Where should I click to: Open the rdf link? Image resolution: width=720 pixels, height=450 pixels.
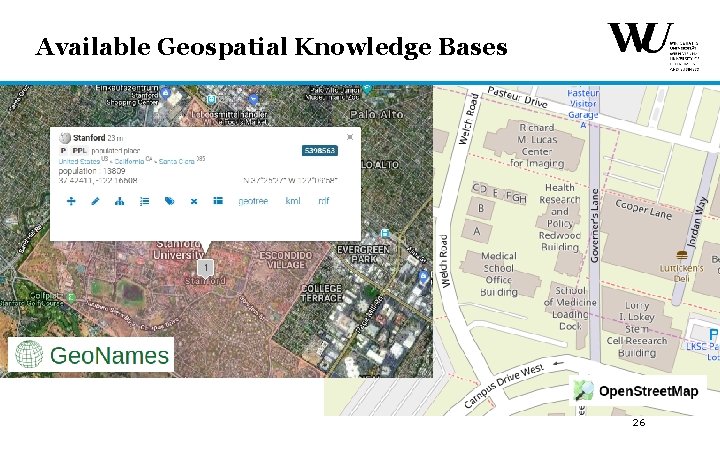[x=324, y=201]
